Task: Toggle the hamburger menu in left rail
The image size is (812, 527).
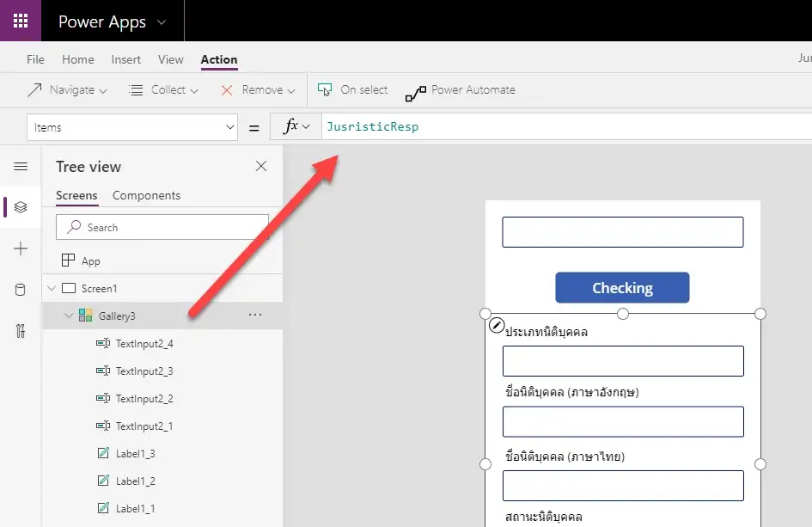Action: (x=21, y=166)
